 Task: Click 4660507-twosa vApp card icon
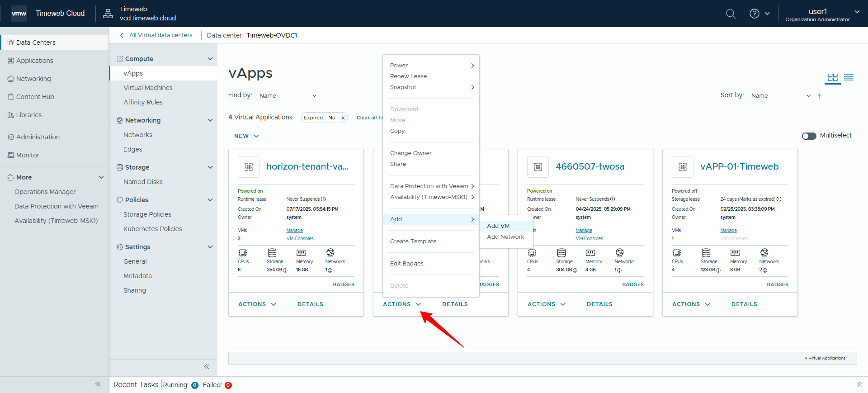538,167
